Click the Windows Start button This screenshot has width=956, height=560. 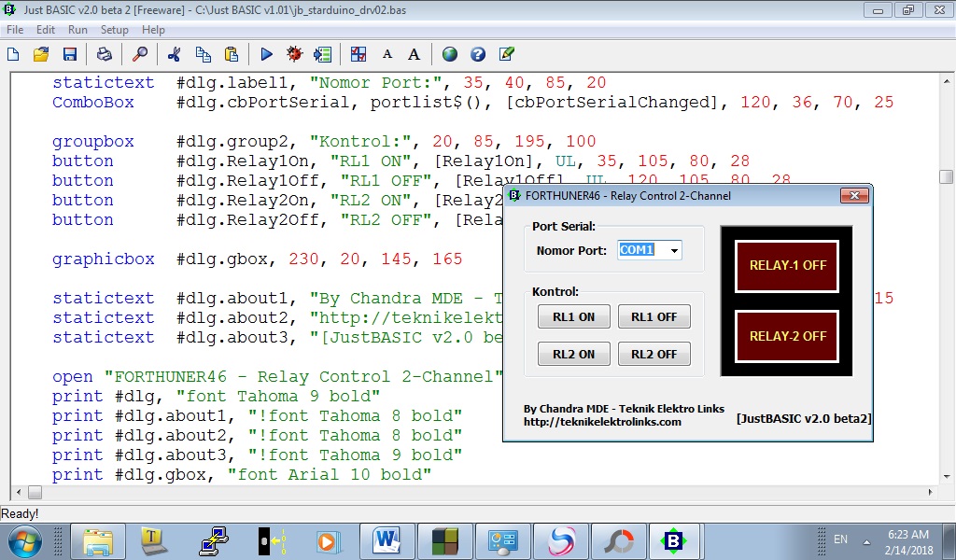[25, 541]
